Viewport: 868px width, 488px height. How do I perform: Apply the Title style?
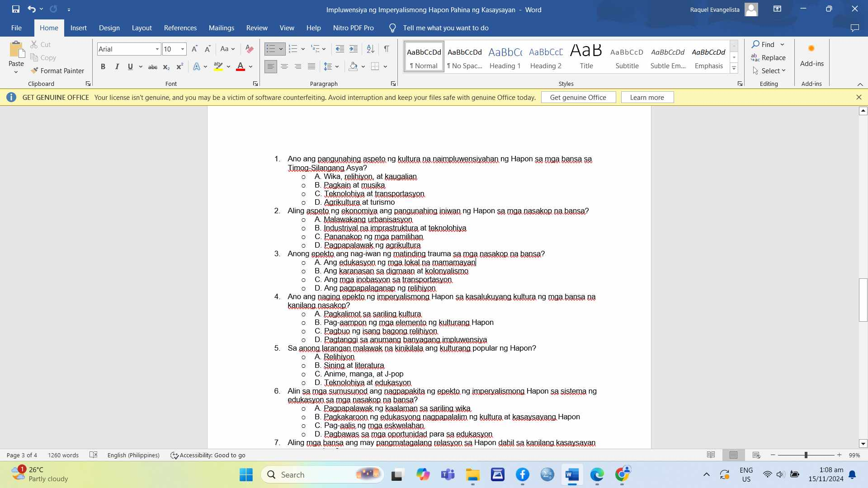[x=586, y=57]
